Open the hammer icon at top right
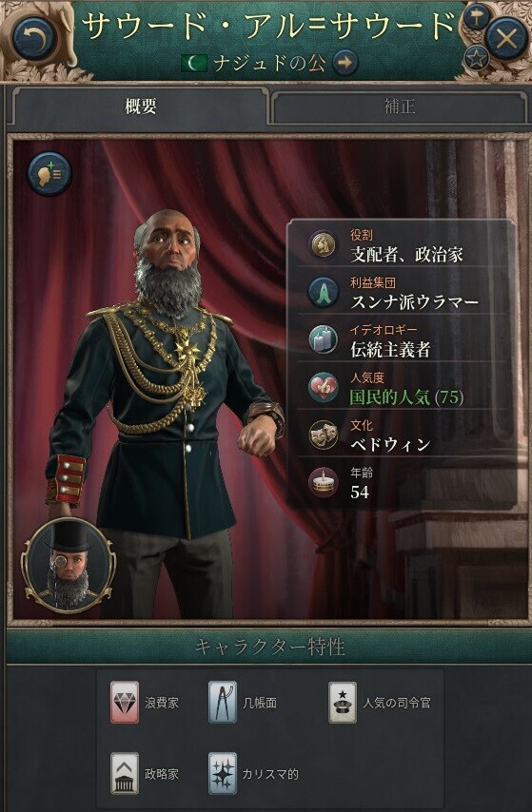532x812 pixels. (476, 18)
